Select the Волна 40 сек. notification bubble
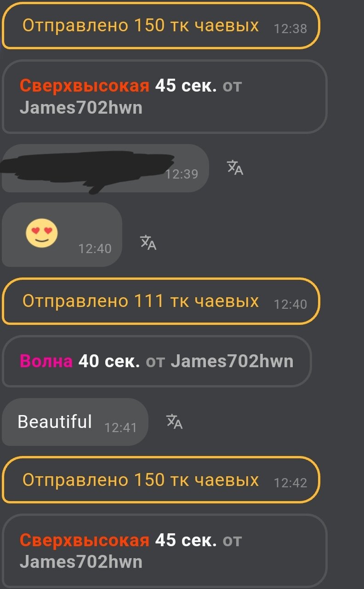This screenshot has width=364, height=589. (157, 361)
